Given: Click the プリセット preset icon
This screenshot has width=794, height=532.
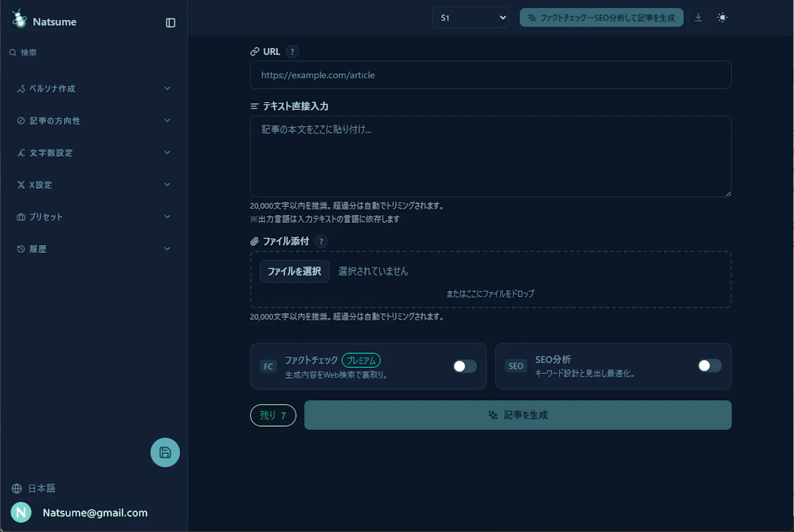Looking at the screenshot, I should click(21, 217).
